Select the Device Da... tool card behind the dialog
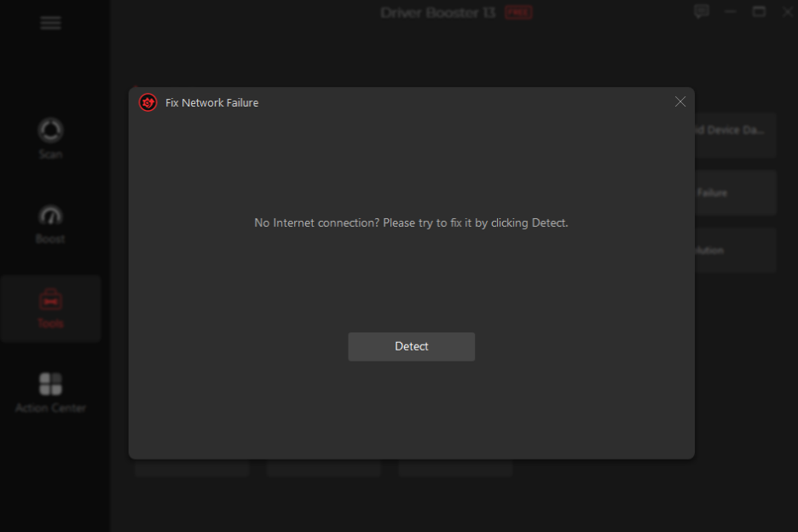The width and height of the screenshot is (798, 532). [x=736, y=135]
